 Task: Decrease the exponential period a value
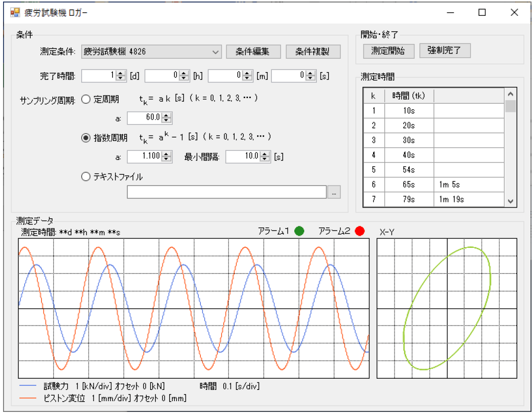click(167, 159)
